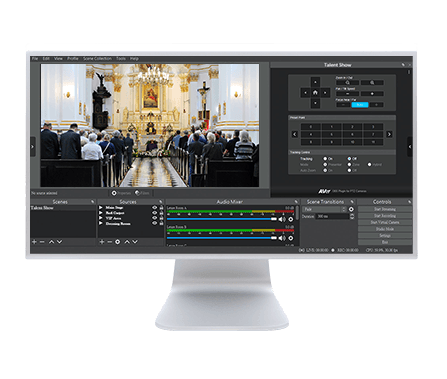Open settings gear for the first audio channel
This screenshot has height=379, width=447.
tap(291, 219)
